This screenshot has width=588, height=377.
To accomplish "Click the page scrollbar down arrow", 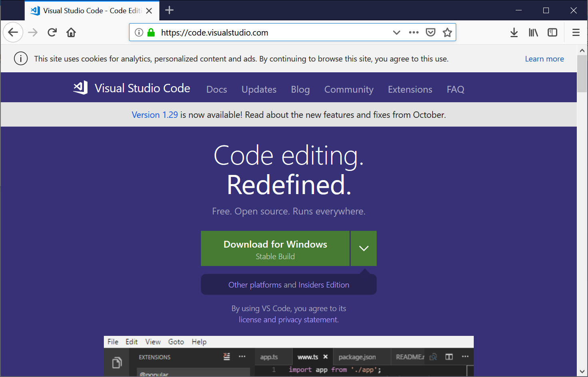I will click(582, 371).
